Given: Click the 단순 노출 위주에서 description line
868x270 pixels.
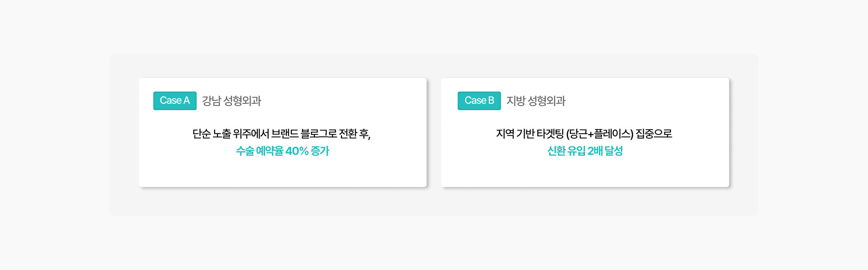Looking at the screenshot, I should point(281,134).
